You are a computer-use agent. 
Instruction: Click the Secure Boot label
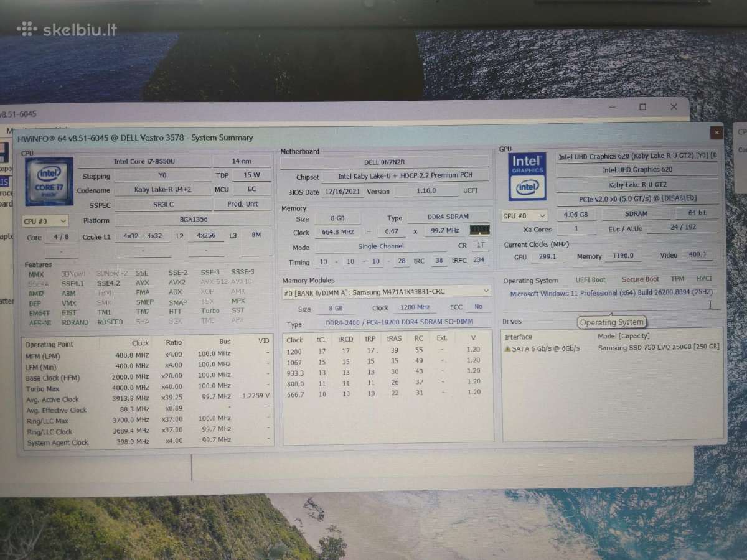[x=640, y=279]
